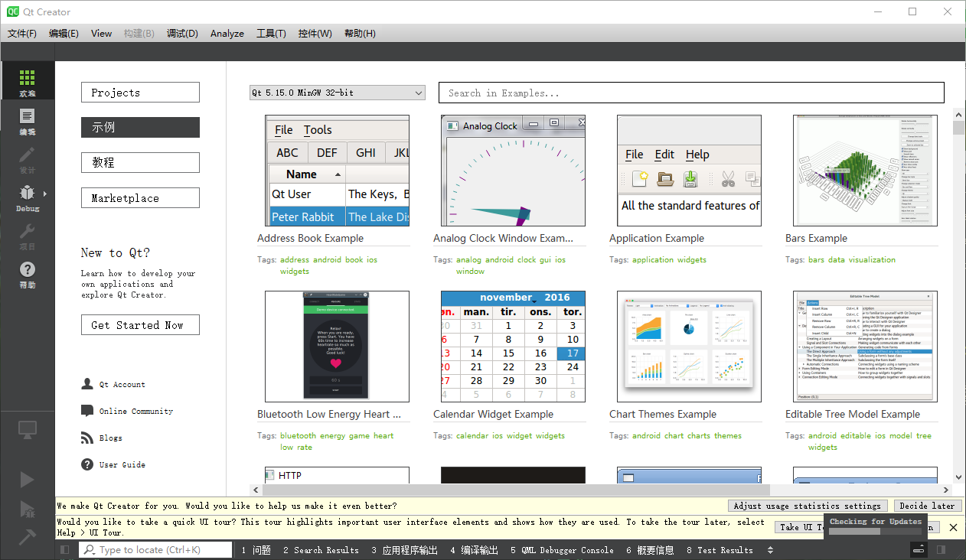This screenshot has height=560, width=966.
Task: Open the Online Community link
Action: [136, 412]
